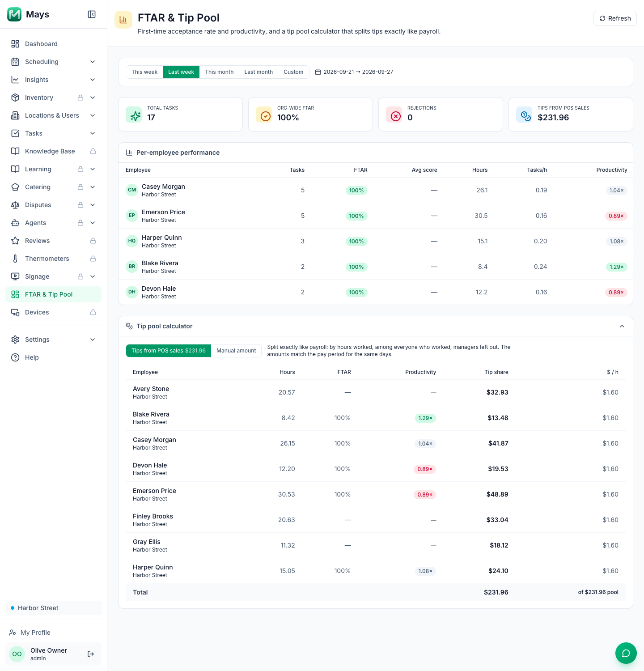Switch to Manual amount mode
The width and height of the screenshot is (644, 671).
pyautogui.click(x=236, y=351)
